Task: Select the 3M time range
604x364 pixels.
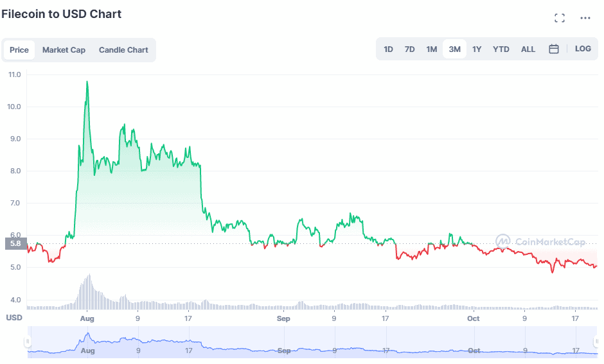Action: (454, 49)
